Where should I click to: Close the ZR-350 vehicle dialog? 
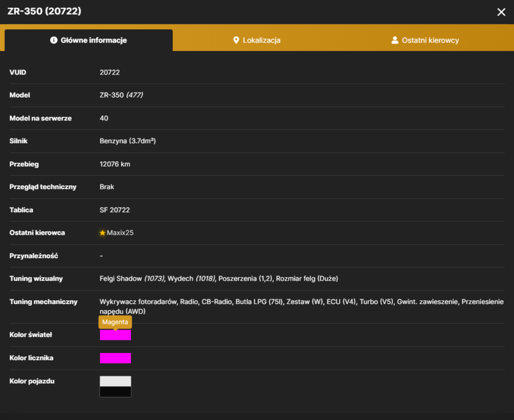pyautogui.click(x=501, y=12)
